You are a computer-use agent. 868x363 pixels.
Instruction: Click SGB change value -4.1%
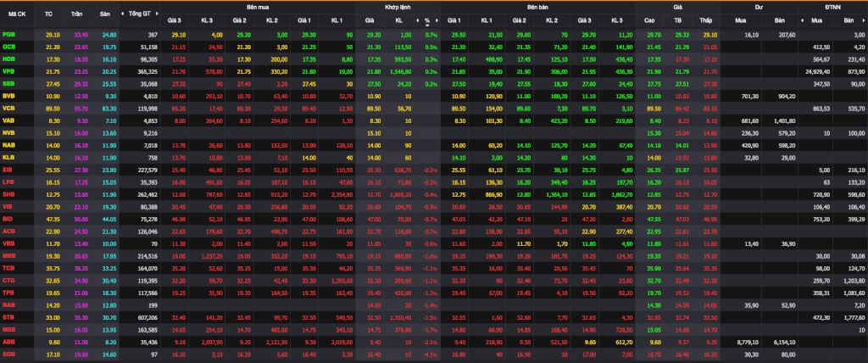pyautogui.click(x=431, y=355)
